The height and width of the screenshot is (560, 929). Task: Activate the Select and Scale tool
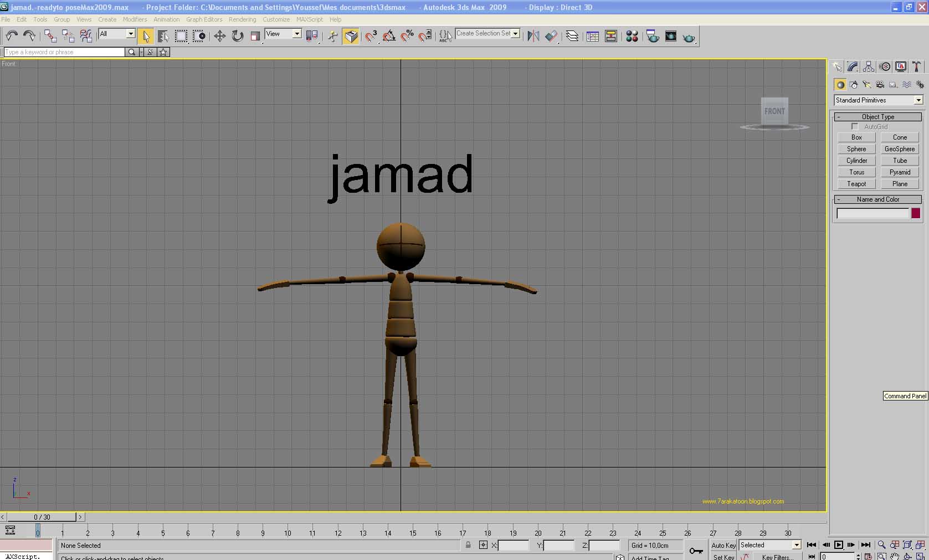click(255, 36)
